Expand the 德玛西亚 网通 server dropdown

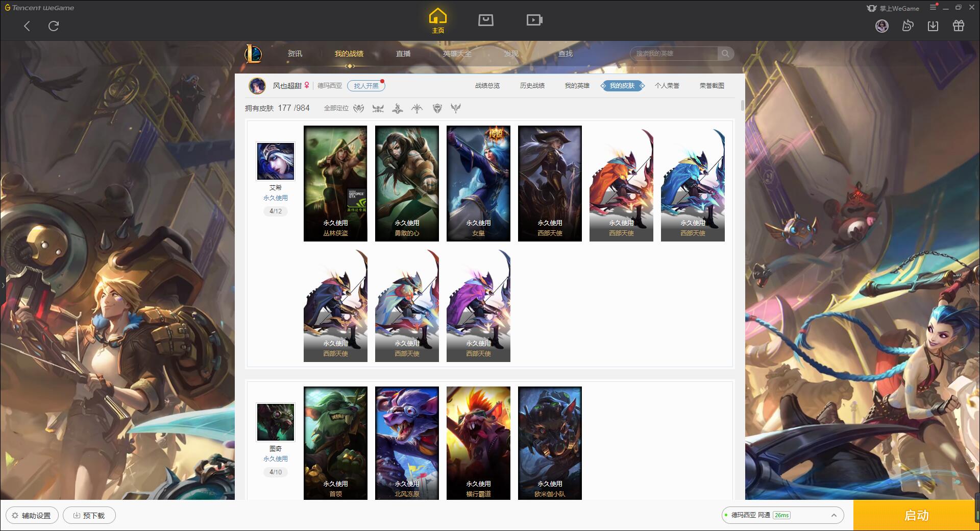pyautogui.click(x=782, y=515)
